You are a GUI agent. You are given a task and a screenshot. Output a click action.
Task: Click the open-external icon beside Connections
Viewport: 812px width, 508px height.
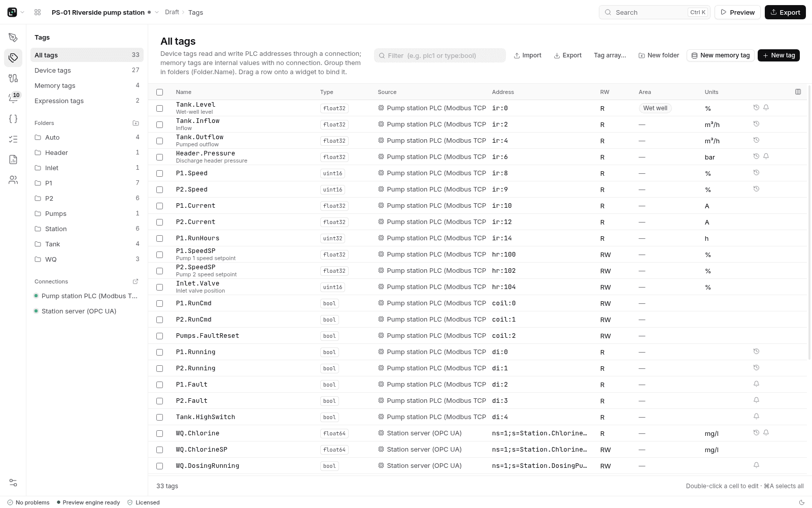136,281
